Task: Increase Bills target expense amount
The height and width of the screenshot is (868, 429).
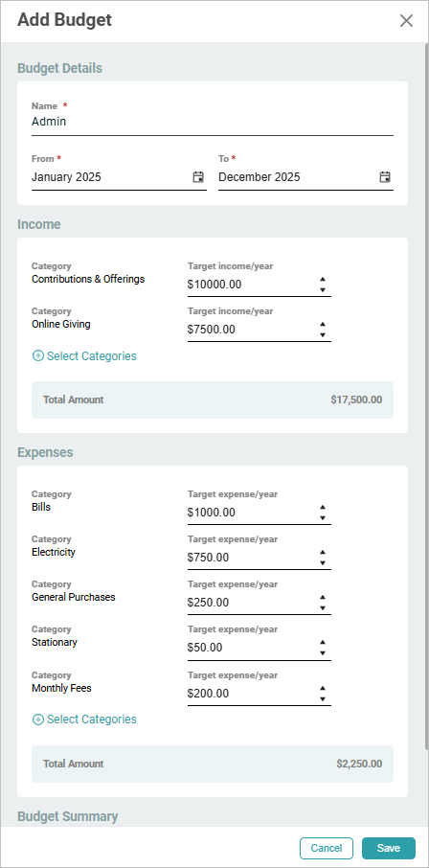Action: point(323,507)
